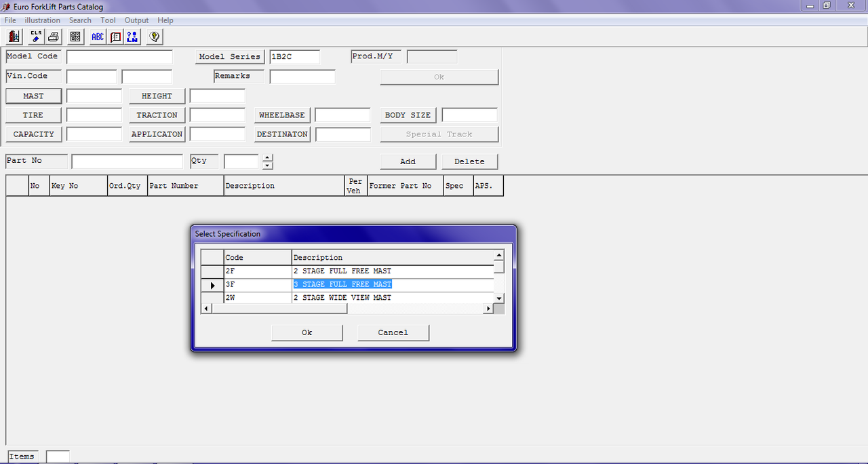Screen dimensions: 868x464
Task: Click the Items count field
Action: pos(58,457)
